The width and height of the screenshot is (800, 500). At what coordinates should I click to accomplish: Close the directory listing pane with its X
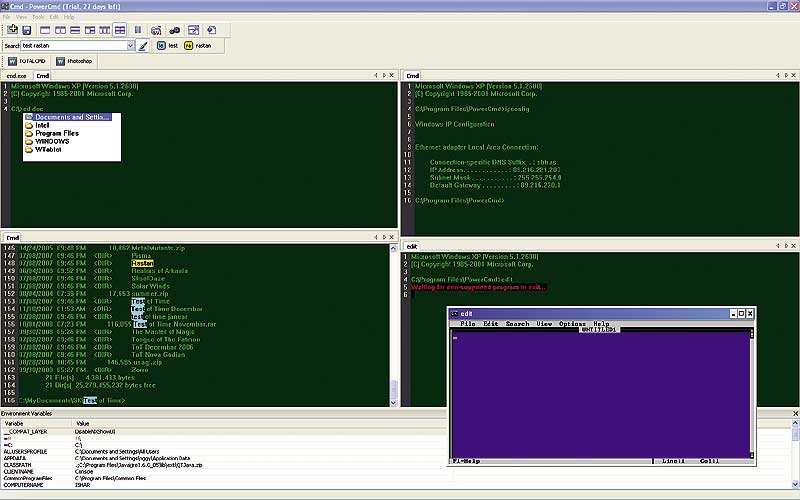pos(392,237)
